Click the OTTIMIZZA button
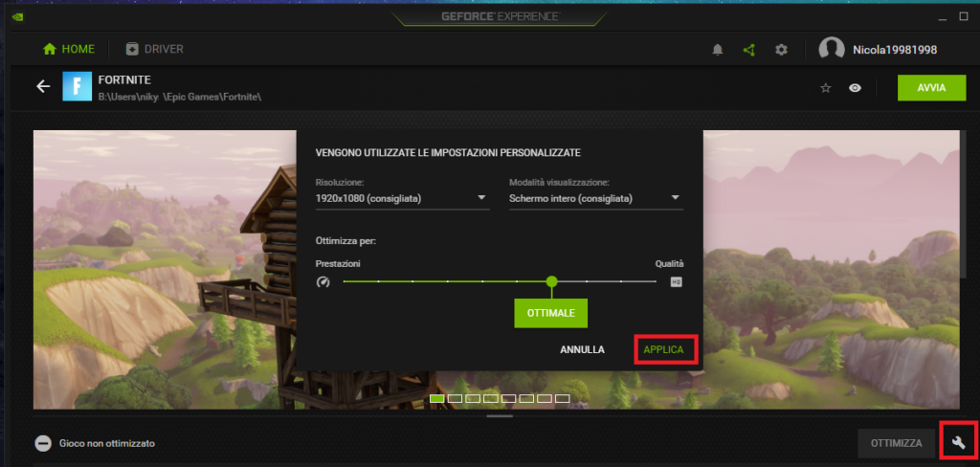The image size is (980, 467). [x=896, y=443]
